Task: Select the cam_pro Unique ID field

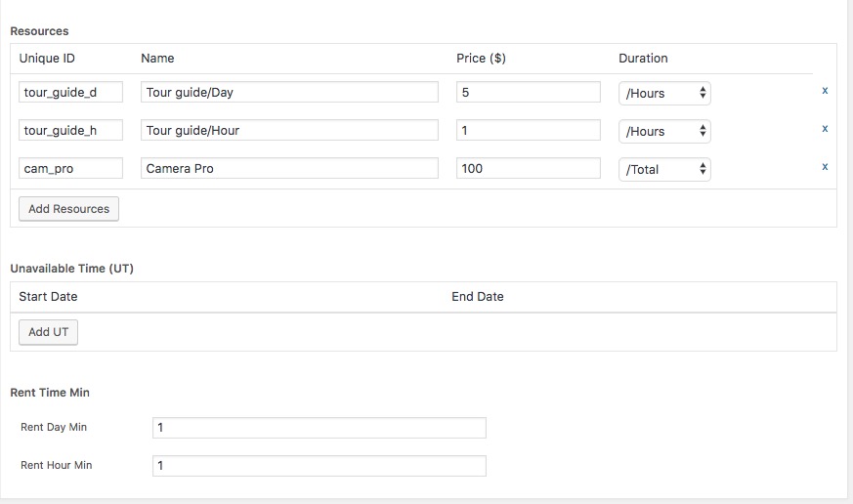Action: click(x=70, y=168)
